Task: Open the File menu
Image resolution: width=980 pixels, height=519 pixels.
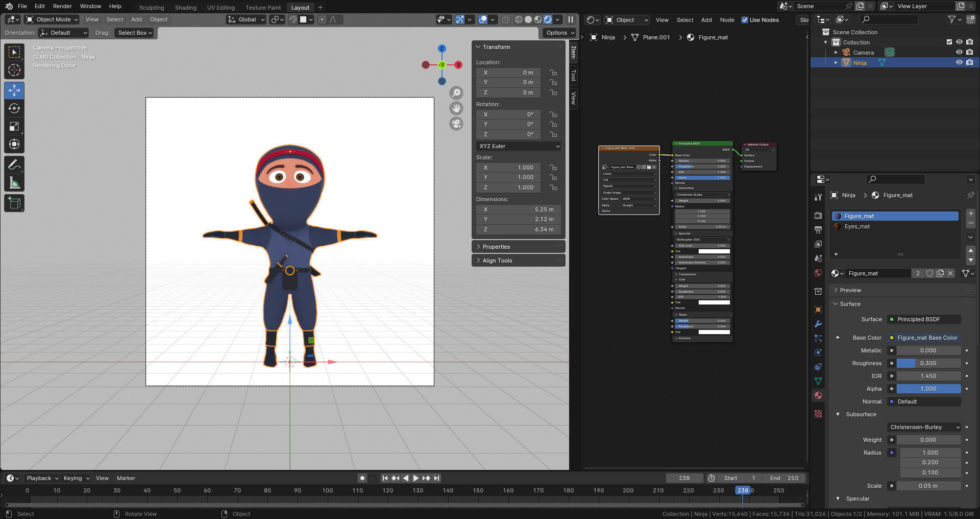Action: tap(22, 6)
